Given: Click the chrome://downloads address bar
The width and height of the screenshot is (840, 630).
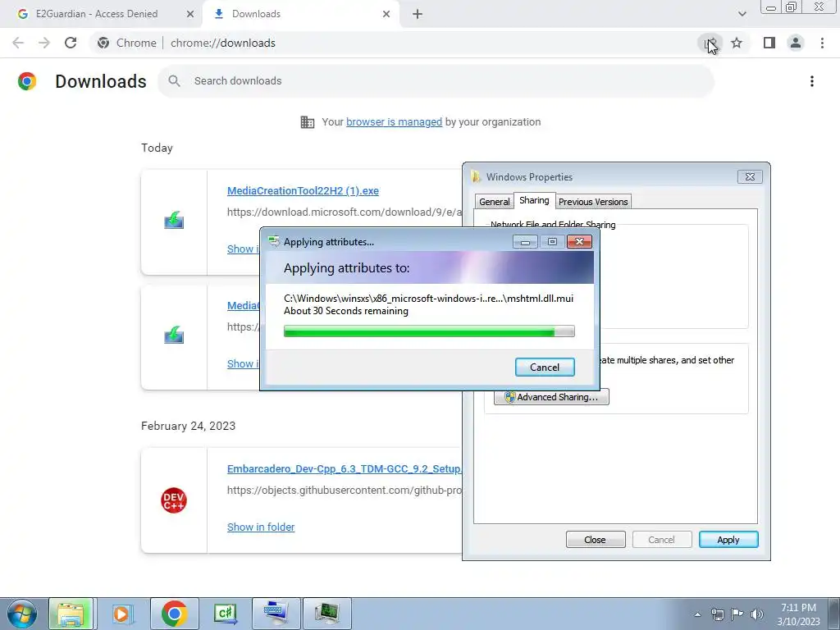Looking at the screenshot, I should pyautogui.click(x=223, y=43).
